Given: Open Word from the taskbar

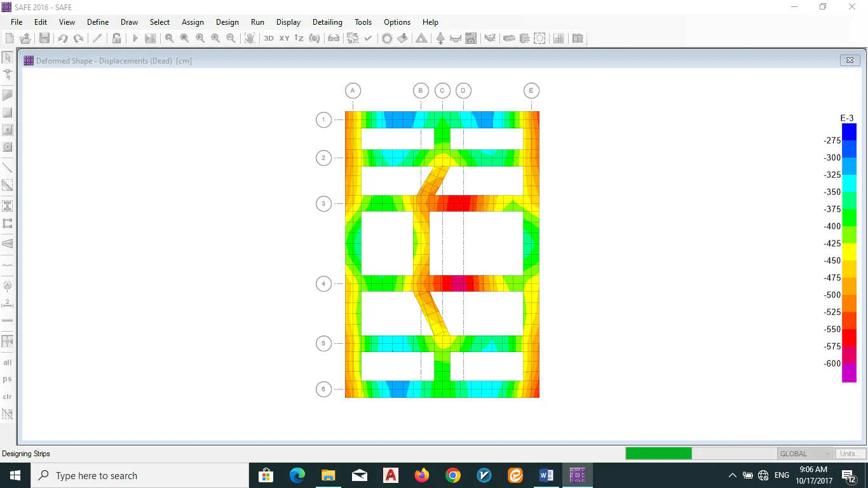Looking at the screenshot, I should [546, 475].
